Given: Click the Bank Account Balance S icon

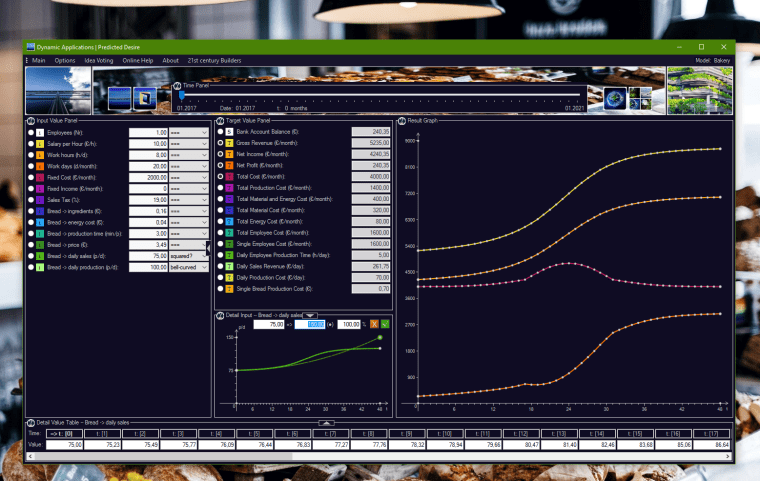Looking at the screenshot, I should point(229,131).
